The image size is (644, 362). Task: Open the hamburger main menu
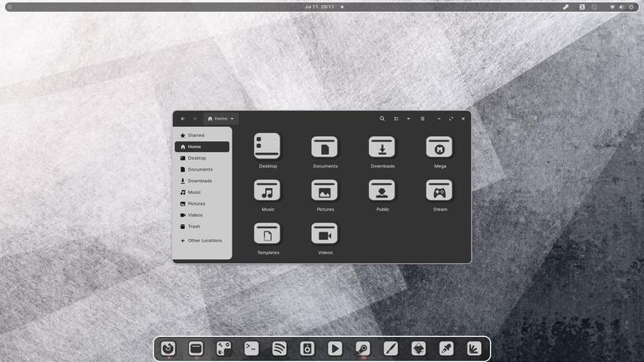pyautogui.click(x=422, y=119)
